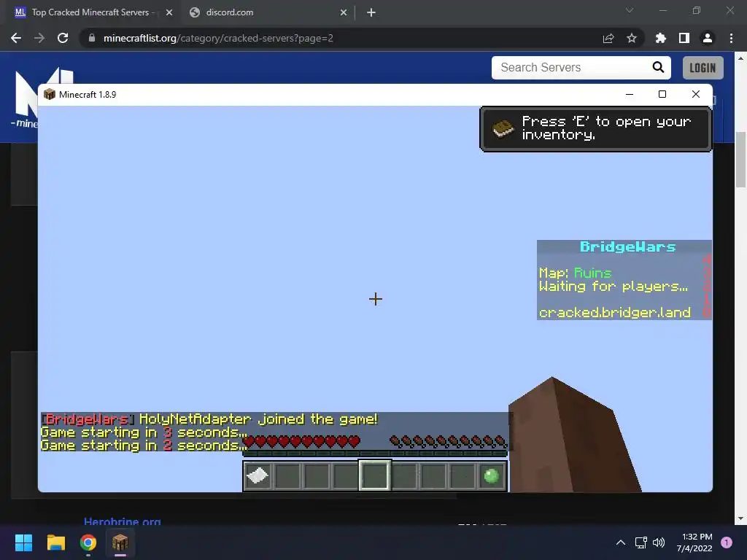Go back in Chrome browser
The image size is (747, 560).
(16, 38)
